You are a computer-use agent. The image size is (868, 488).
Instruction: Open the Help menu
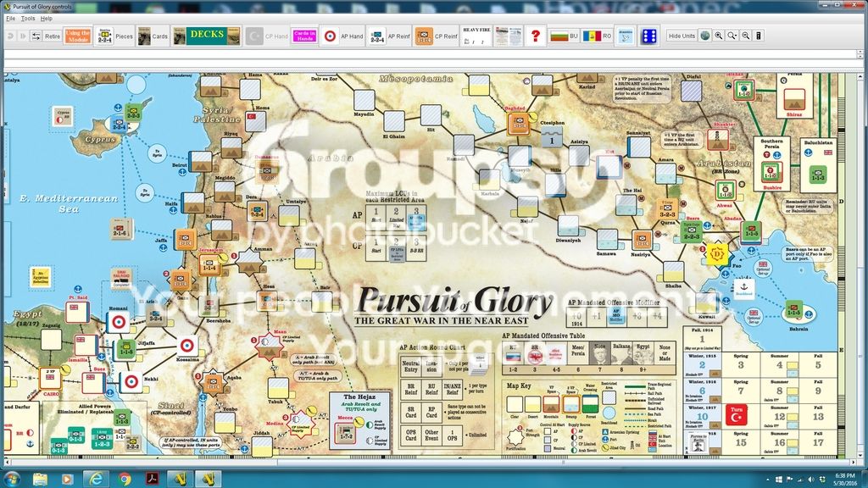click(x=47, y=19)
